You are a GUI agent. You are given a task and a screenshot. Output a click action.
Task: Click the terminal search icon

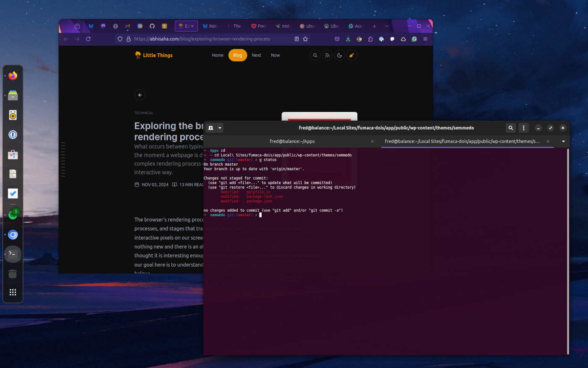coord(510,128)
